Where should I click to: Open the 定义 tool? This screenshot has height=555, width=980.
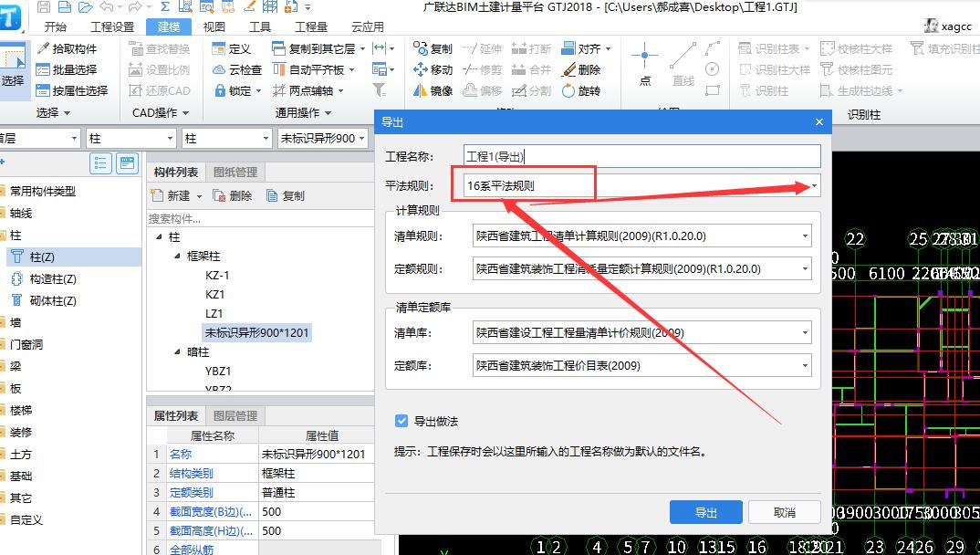click(231, 48)
